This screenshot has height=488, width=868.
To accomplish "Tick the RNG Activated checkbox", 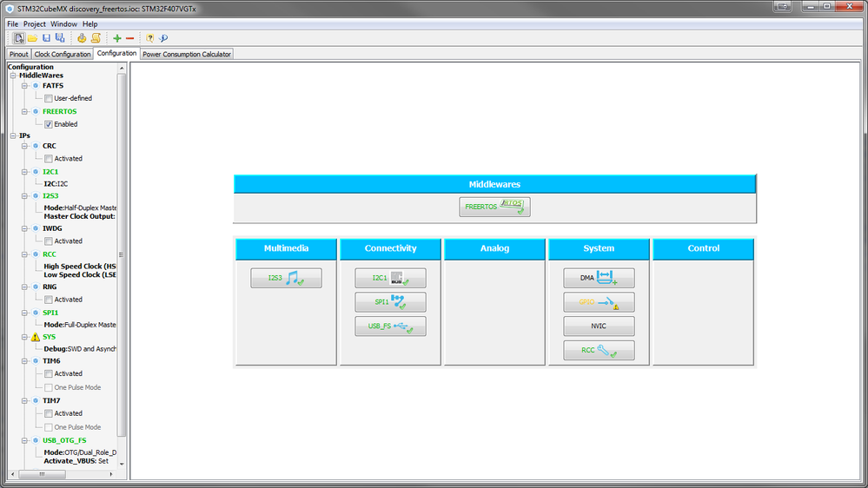I will coord(49,300).
